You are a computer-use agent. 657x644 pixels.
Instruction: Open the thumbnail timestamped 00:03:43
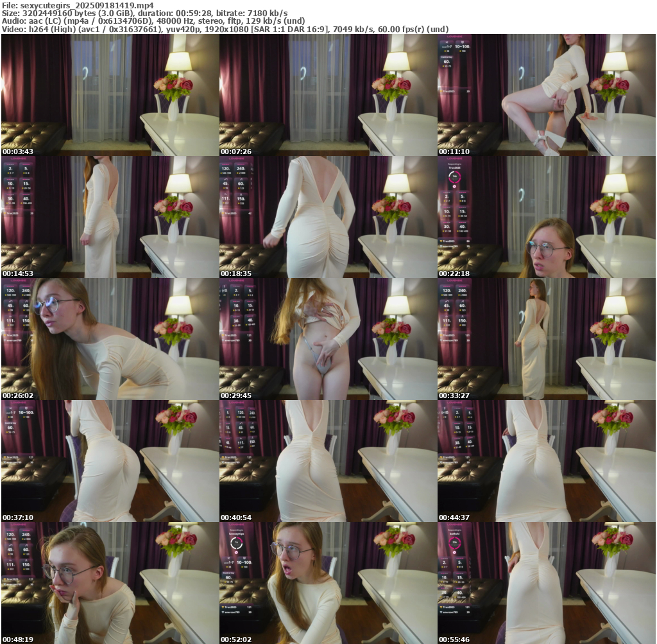pyautogui.click(x=110, y=95)
